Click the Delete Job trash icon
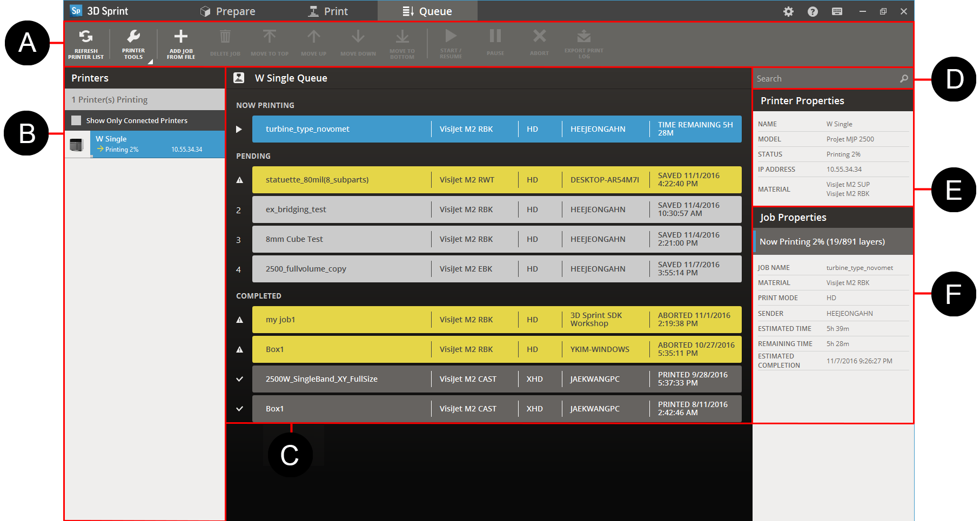 (x=225, y=37)
